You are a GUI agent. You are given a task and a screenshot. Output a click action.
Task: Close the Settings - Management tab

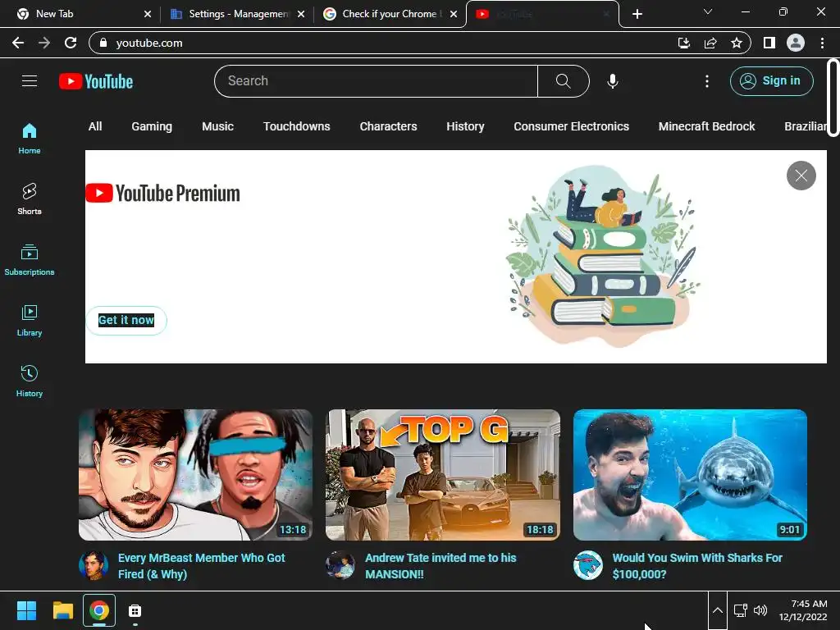click(x=301, y=14)
